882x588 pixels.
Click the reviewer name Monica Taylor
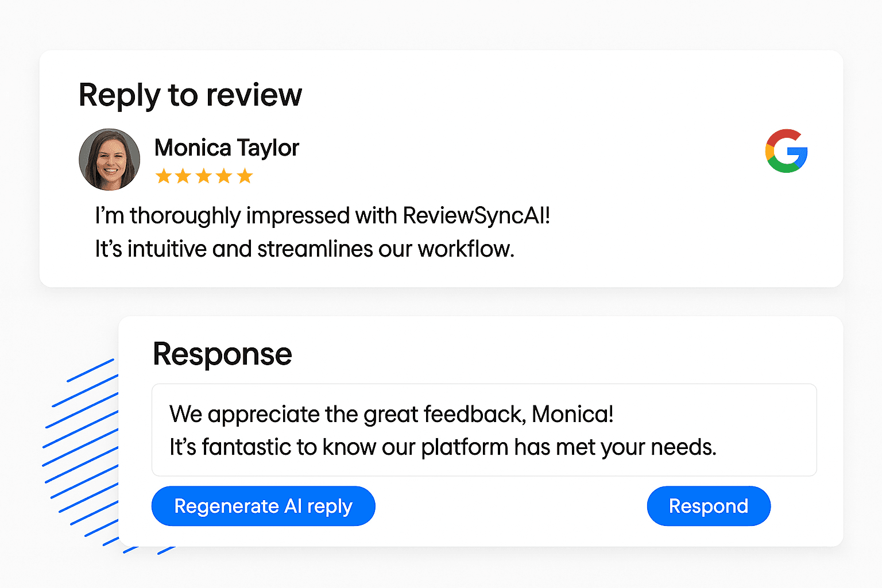(227, 148)
